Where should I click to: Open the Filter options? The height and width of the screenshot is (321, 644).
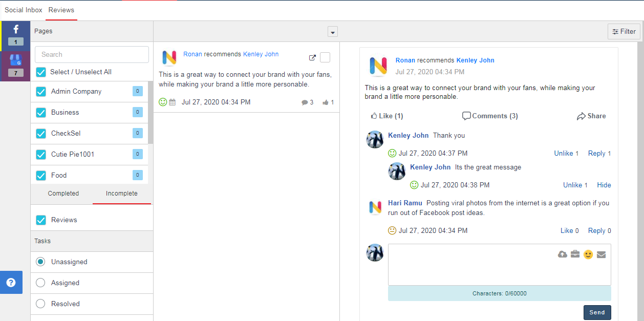pos(624,31)
